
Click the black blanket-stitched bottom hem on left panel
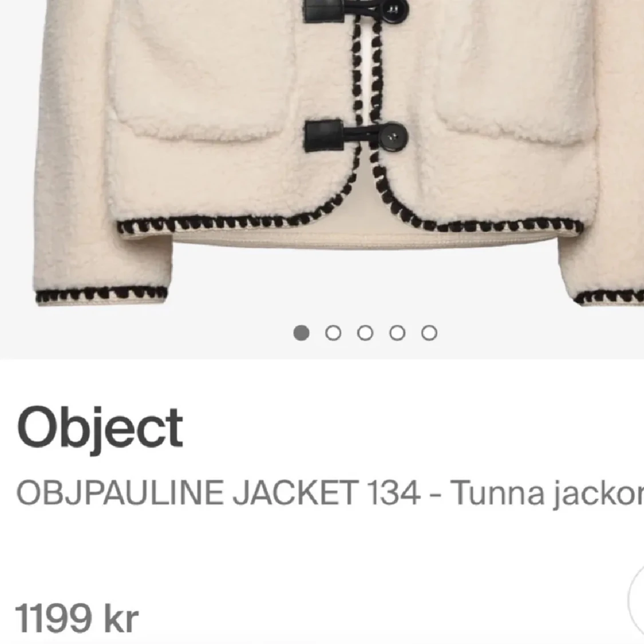[234, 222]
